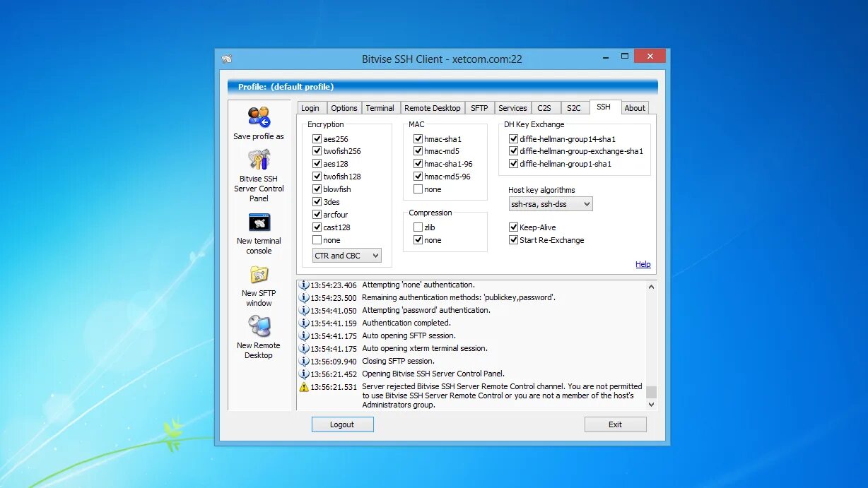Click the log scrollbar thumb
This screenshot has width=868, height=488.
point(652,393)
